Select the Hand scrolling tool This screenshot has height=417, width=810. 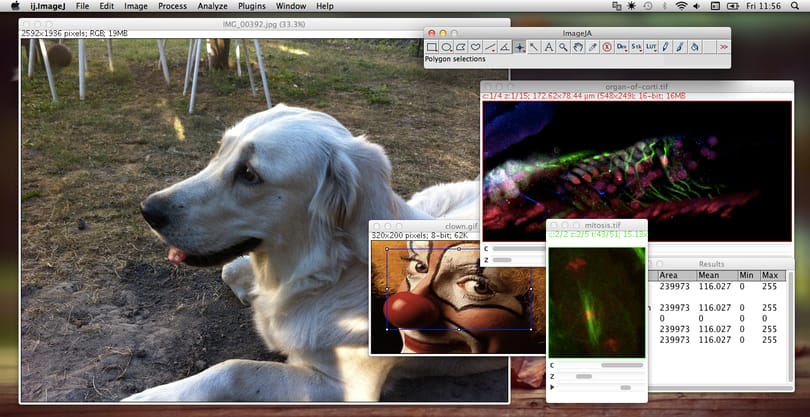tap(578, 47)
